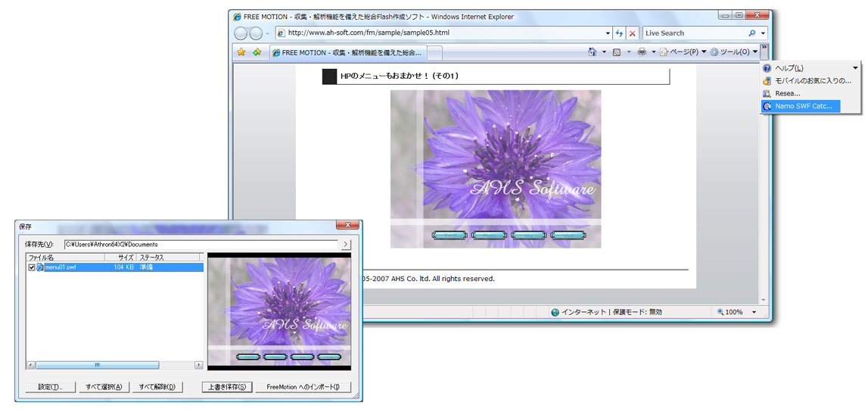Click the horizontal scrollbar thumb in file list
868x409 pixels.
click(x=98, y=365)
